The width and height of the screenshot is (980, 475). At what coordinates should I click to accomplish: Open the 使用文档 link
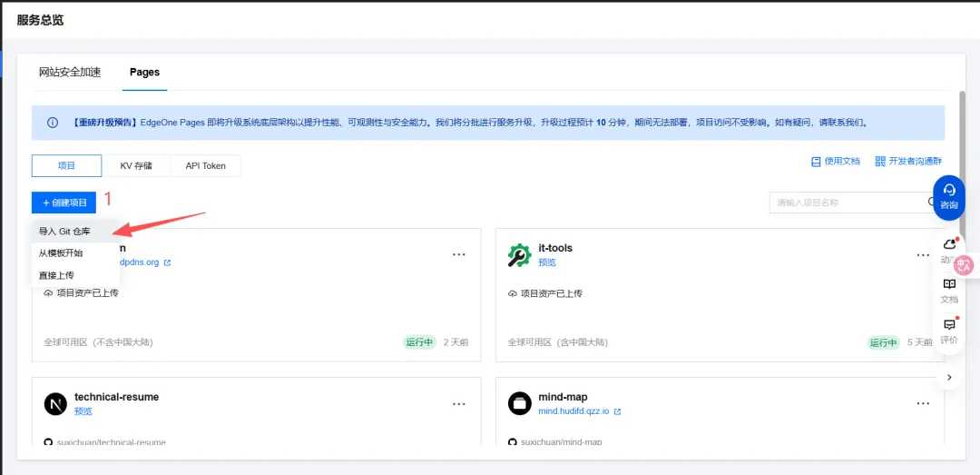pos(842,162)
